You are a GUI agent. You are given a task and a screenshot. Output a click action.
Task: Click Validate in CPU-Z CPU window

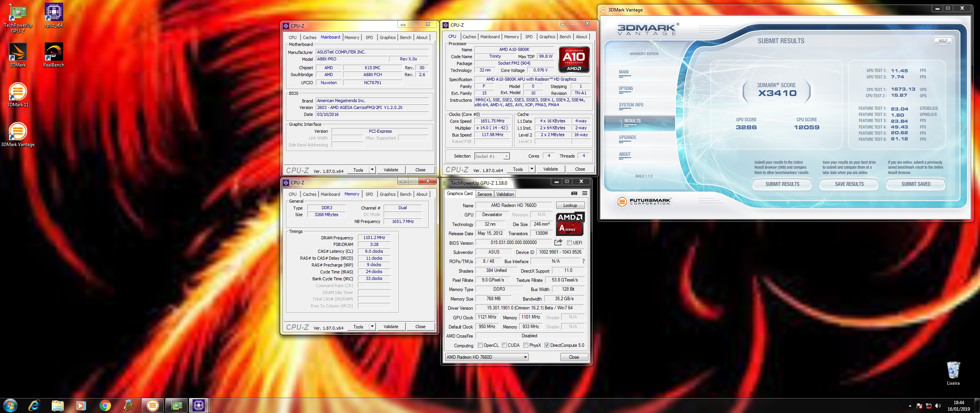point(550,169)
